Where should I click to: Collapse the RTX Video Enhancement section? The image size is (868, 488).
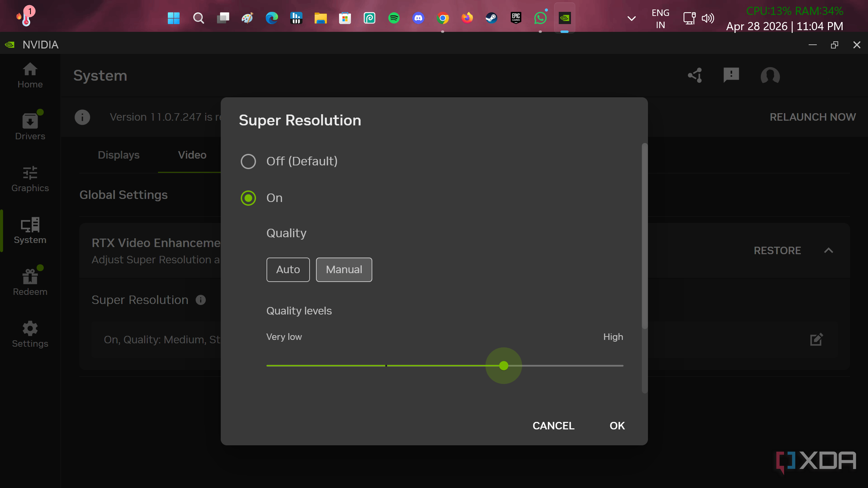pos(828,250)
